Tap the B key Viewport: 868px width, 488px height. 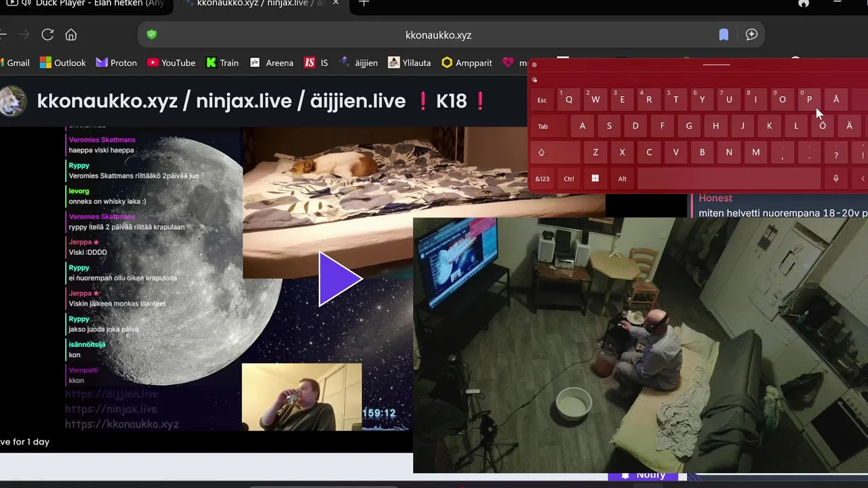[x=703, y=152]
